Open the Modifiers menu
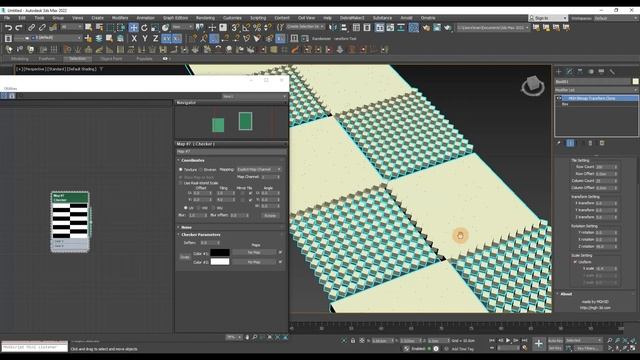Image resolution: width=640 pixels, height=360 pixels. [x=120, y=18]
